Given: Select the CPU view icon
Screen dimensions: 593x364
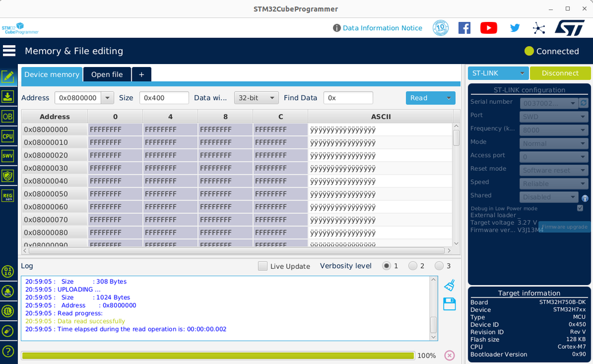Looking at the screenshot, I should (x=8, y=136).
